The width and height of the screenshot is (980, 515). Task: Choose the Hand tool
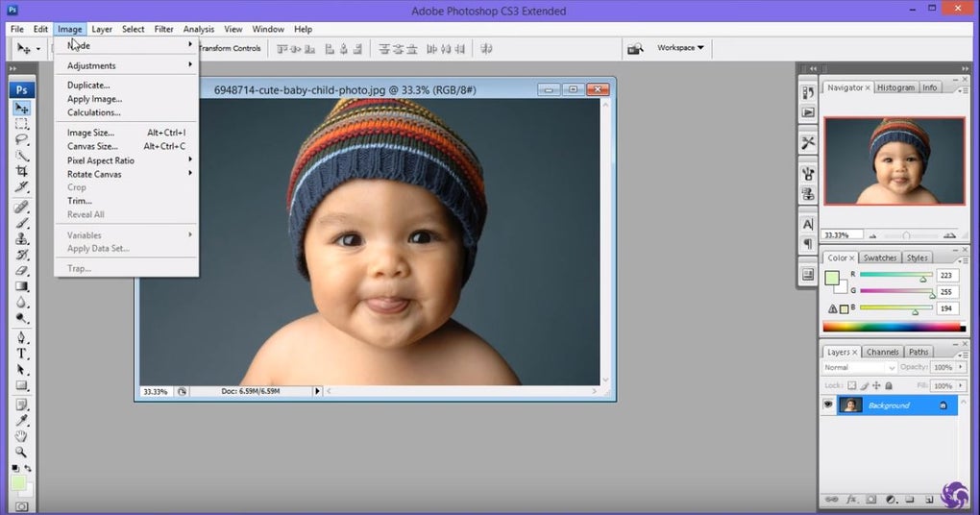point(21,436)
